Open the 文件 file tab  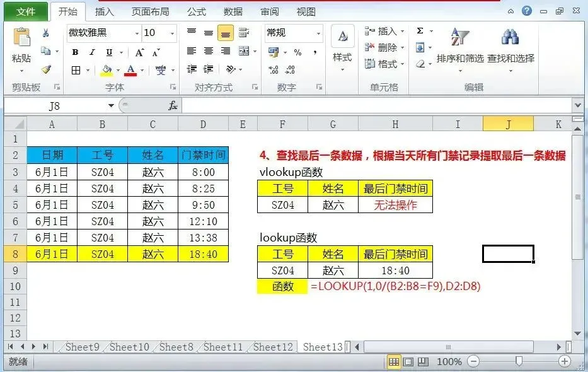coord(25,11)
